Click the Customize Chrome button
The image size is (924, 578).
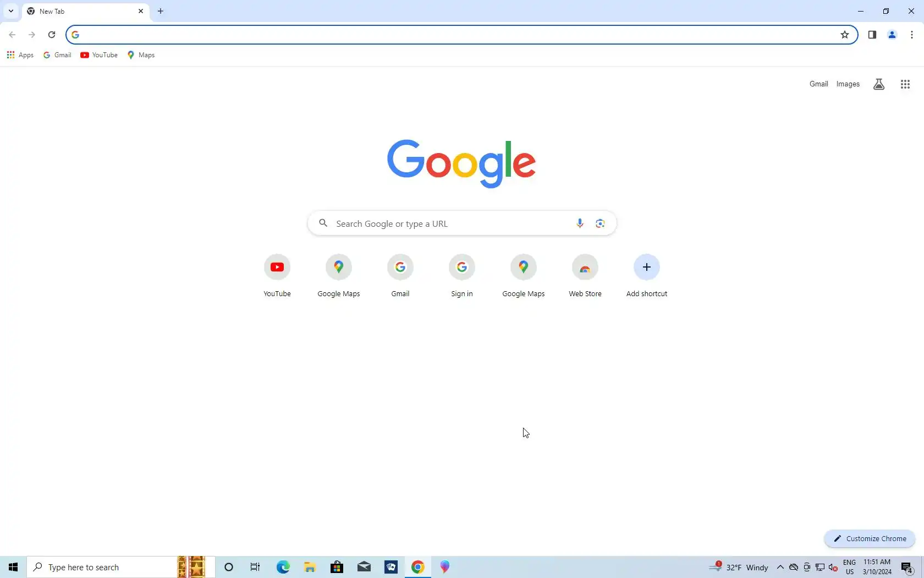(x=870, y=539)
